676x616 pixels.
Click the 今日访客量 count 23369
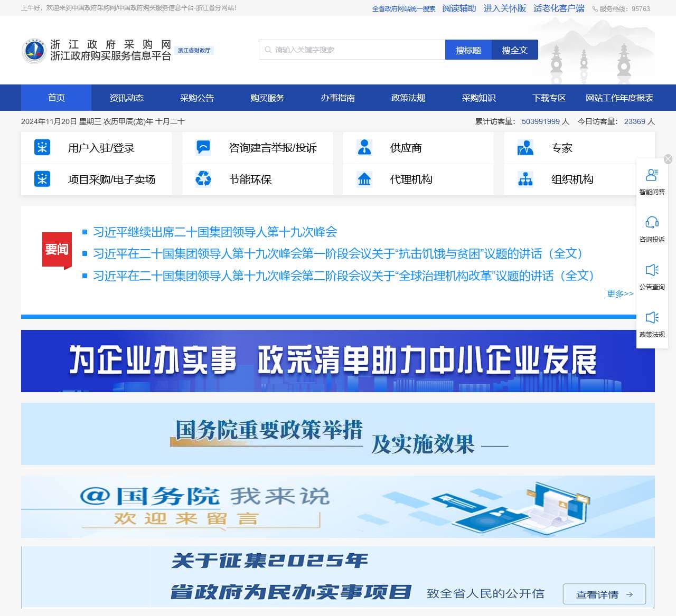tap(635, 121)
